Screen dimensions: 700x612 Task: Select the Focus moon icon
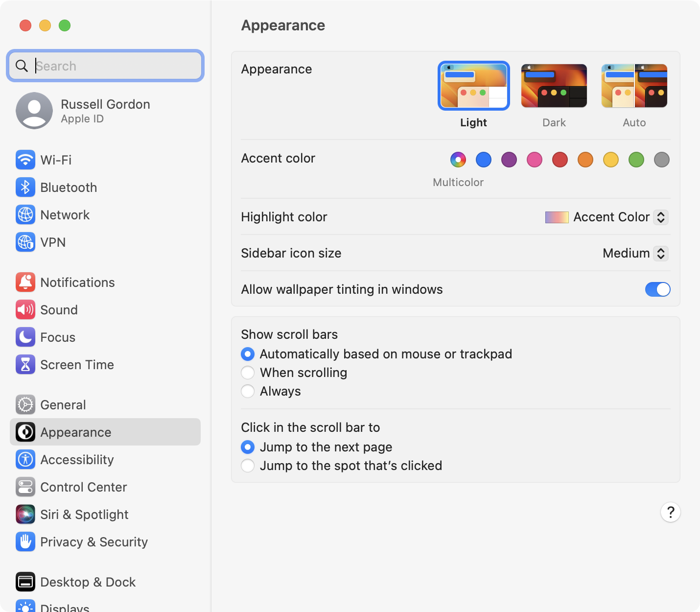(25, 337)
